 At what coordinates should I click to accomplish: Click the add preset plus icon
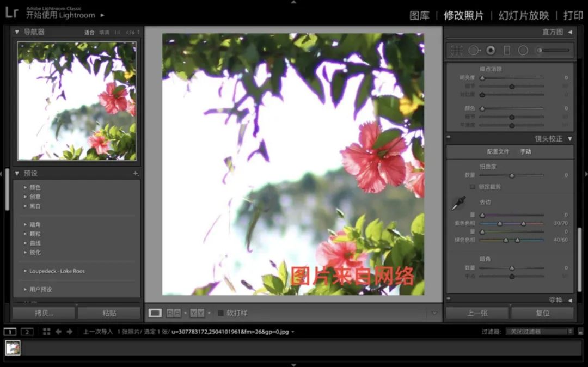point(136,173)
